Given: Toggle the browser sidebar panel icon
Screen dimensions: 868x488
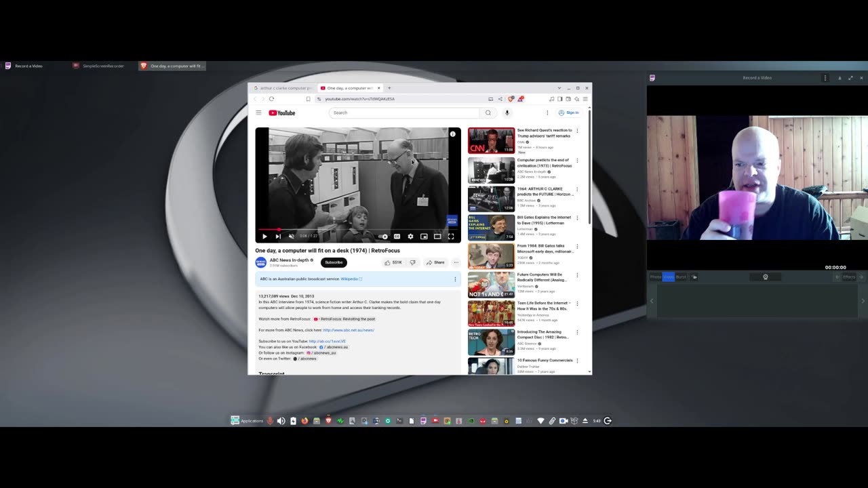Looking at the screenshot, I should point(559,99).
